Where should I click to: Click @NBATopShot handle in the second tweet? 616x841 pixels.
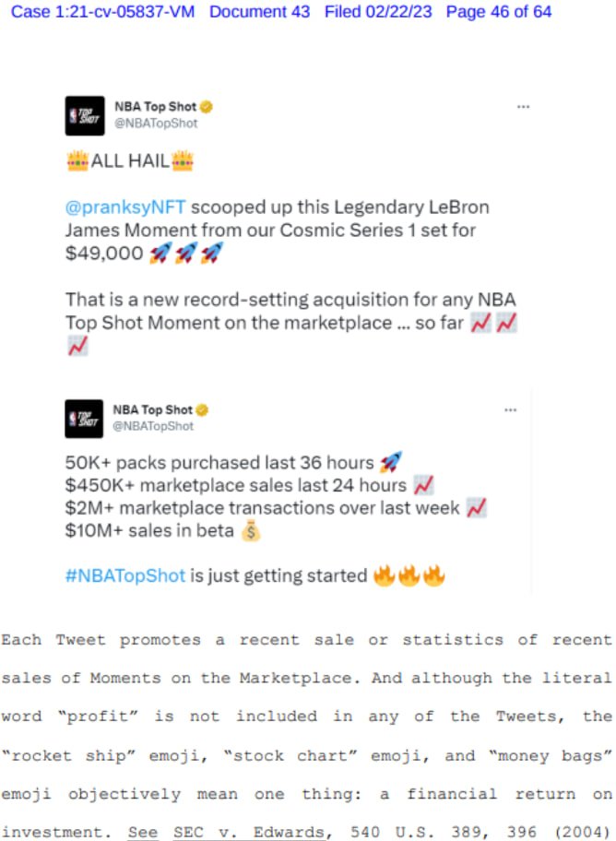pos(153,426)
